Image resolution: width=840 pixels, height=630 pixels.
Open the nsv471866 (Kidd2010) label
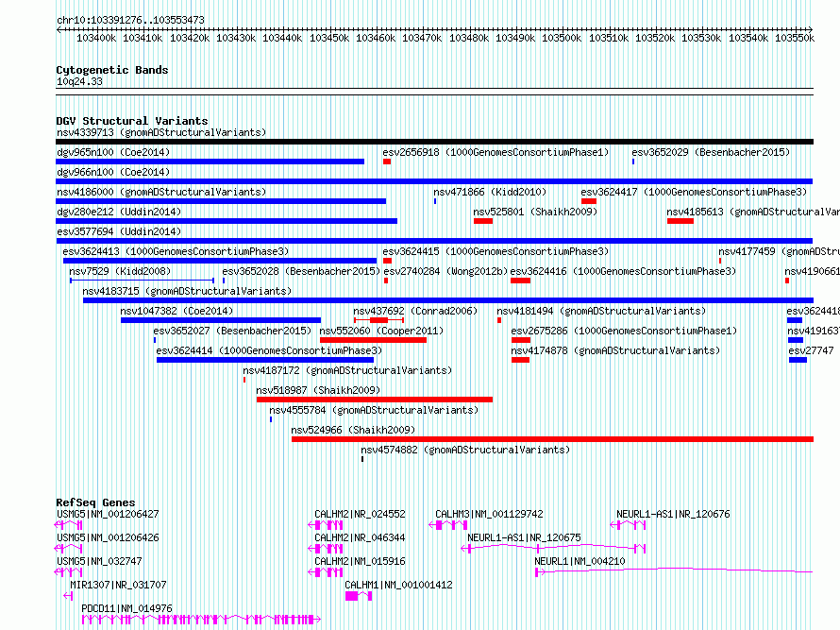490,192
